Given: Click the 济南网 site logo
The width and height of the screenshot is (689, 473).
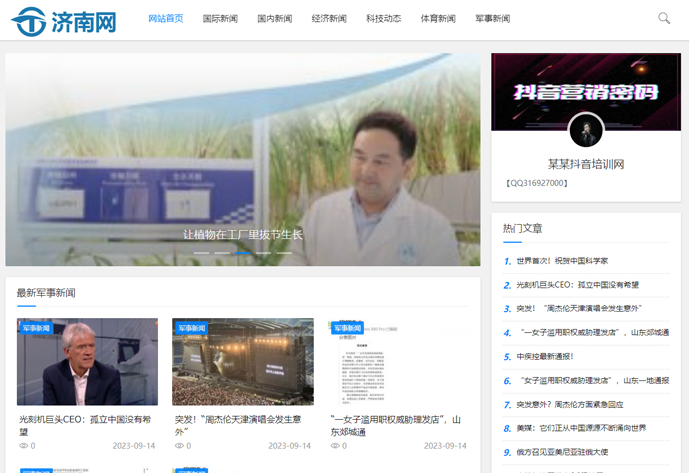Looking at the screenshot, I should (64, 20).
